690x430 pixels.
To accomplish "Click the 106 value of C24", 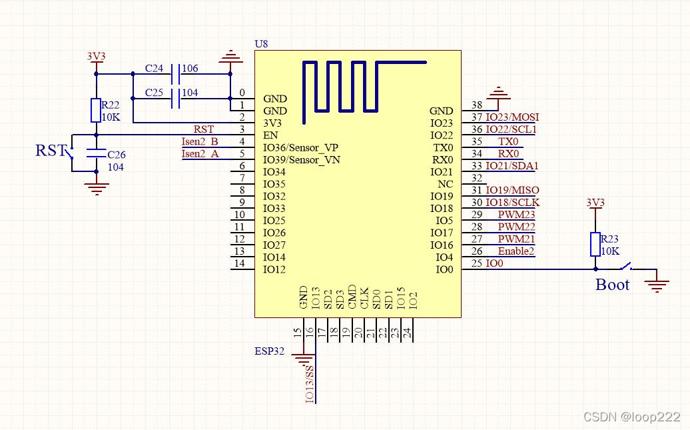I will (x=190, y=68).
